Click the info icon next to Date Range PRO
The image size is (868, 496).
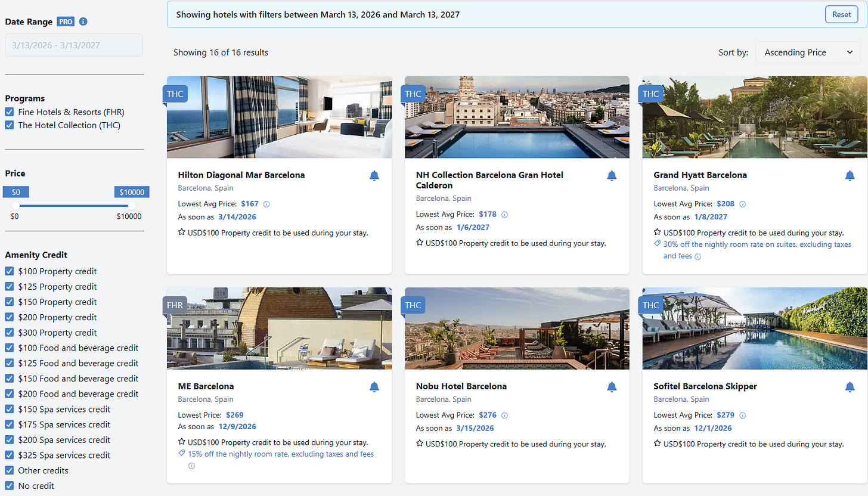click(x=83, y=22)
